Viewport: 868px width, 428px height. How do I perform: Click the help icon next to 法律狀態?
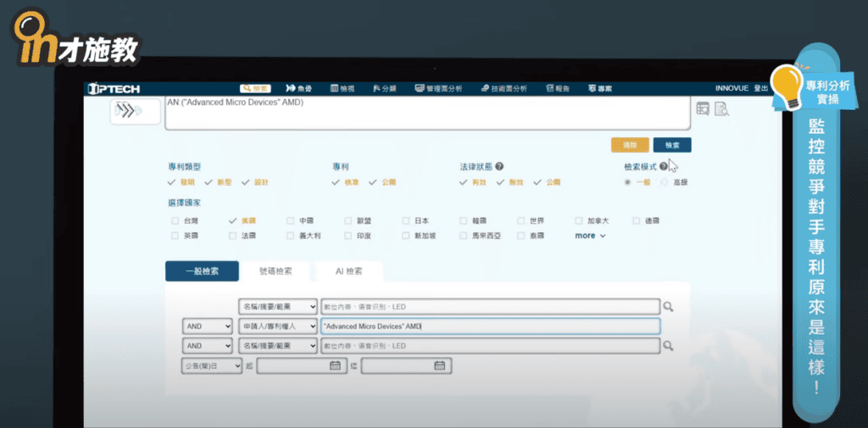tap(500, 167)
